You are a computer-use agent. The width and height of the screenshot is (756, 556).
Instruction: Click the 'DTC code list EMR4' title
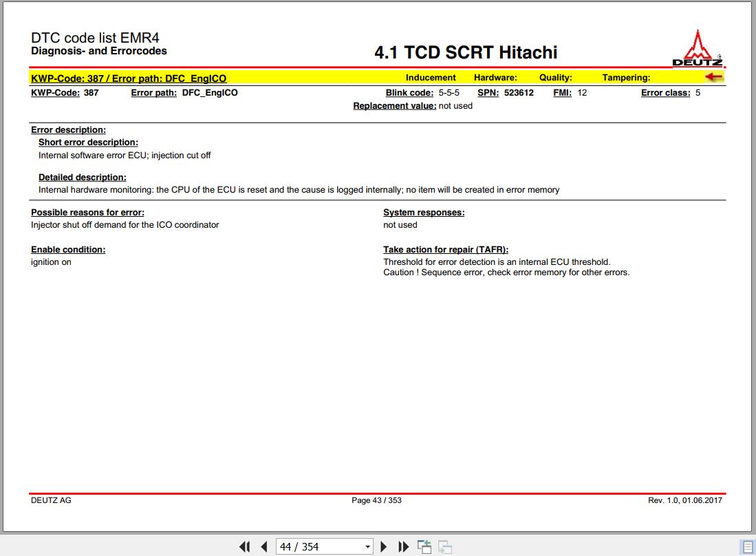click(x=95, y=38)
